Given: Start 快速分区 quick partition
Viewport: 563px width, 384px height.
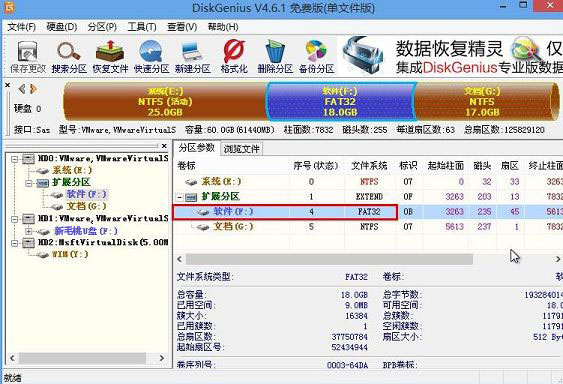Looking at the screenshot, I should click(x=151, y=56).
